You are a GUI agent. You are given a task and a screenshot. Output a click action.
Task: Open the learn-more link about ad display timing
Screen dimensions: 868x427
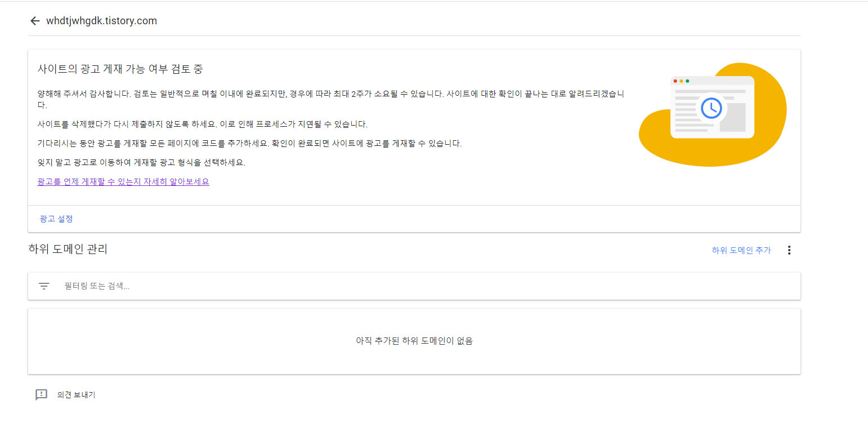point(122,181)
